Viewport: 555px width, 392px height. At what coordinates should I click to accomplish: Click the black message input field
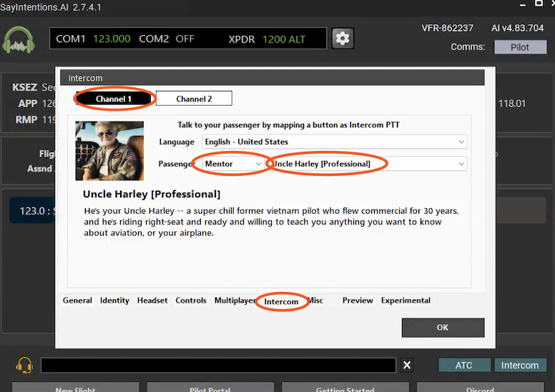(218, 365)
